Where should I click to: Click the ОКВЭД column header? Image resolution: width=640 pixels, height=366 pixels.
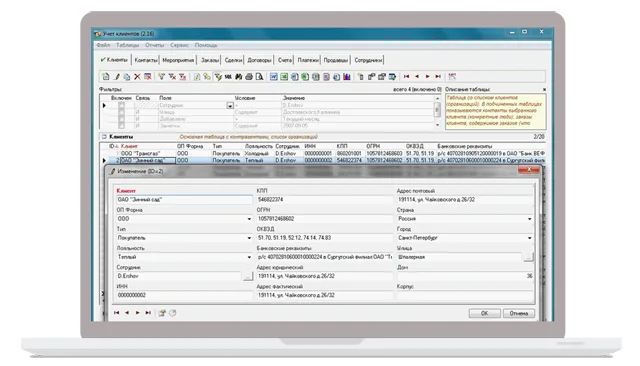click(x=415, y=146)
